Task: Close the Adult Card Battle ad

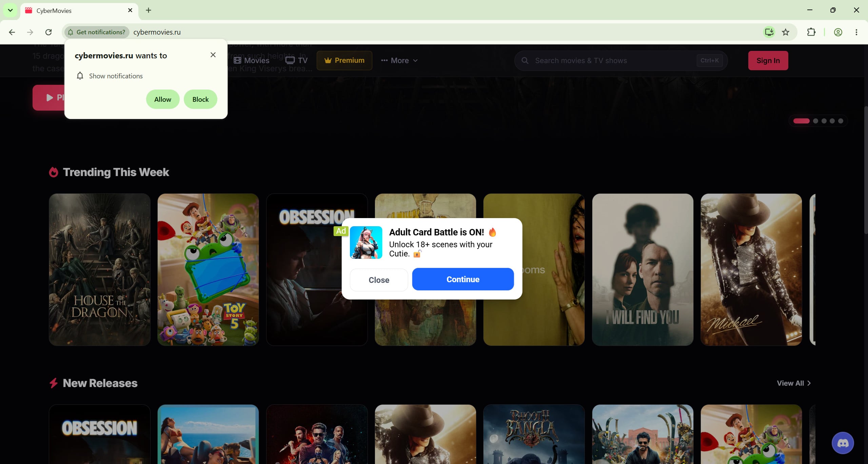Action: [x=379, y=280]
